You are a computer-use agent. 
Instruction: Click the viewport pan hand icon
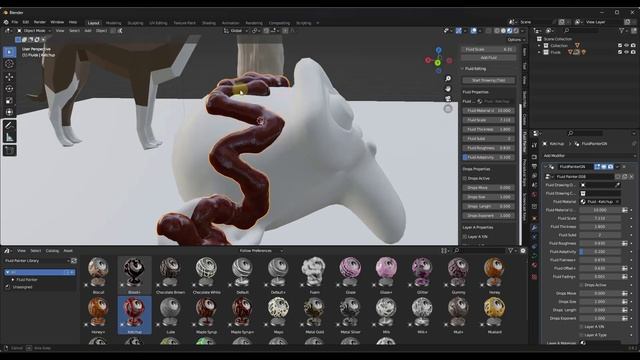click(448, 89)
